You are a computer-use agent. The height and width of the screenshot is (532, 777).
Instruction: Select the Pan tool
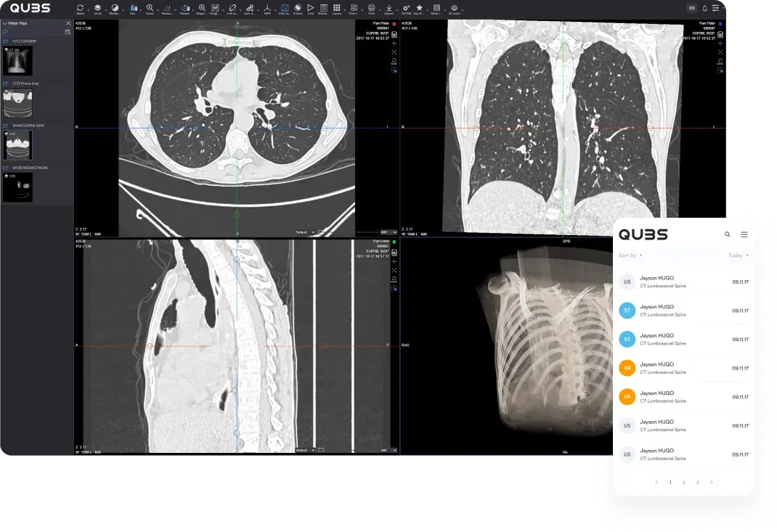132,7
